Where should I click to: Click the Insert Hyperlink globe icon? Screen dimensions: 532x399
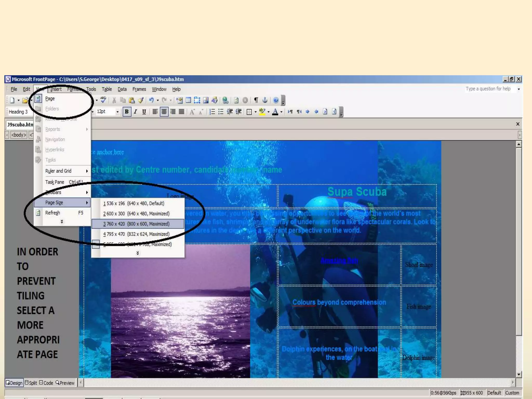[225, 100]
